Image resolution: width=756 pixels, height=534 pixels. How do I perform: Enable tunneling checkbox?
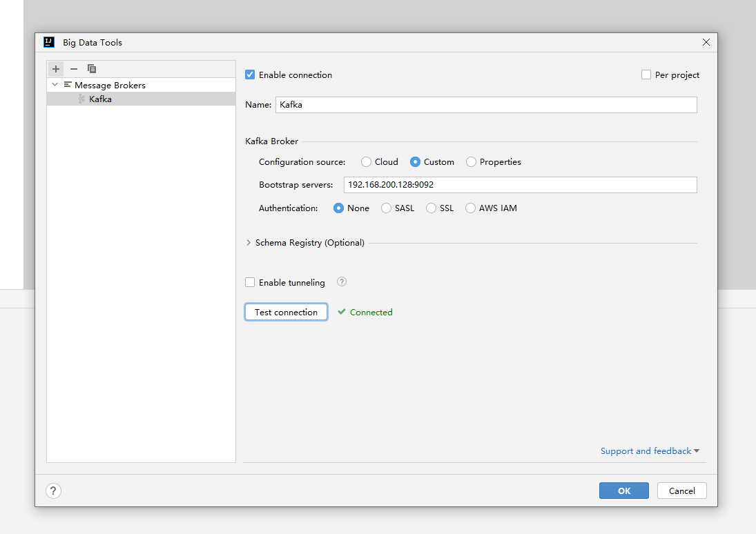click(250, 282)
